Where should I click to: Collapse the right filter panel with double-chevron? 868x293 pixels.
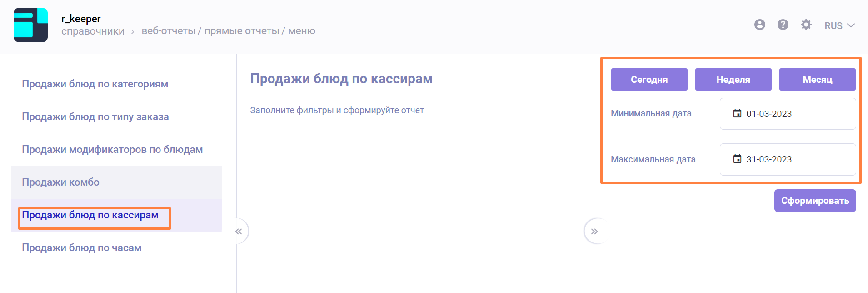594,232
